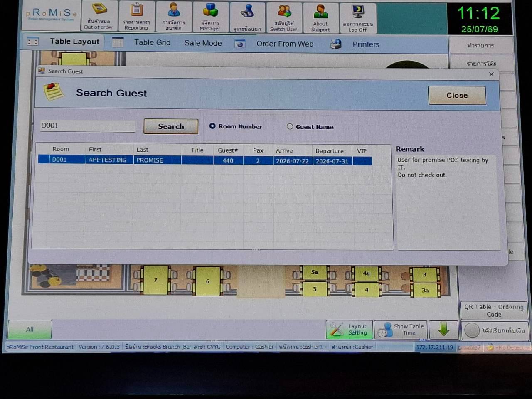Click the green down arrow button
This screenshot has width=532, height=399.
pyautogui.click(x=443, y=330)
